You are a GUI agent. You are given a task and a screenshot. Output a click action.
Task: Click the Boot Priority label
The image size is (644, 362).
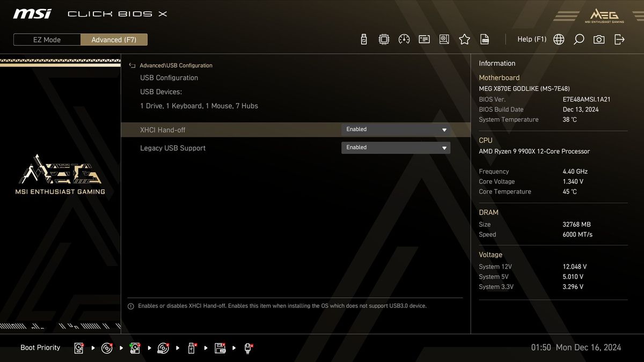coord(40,348)
